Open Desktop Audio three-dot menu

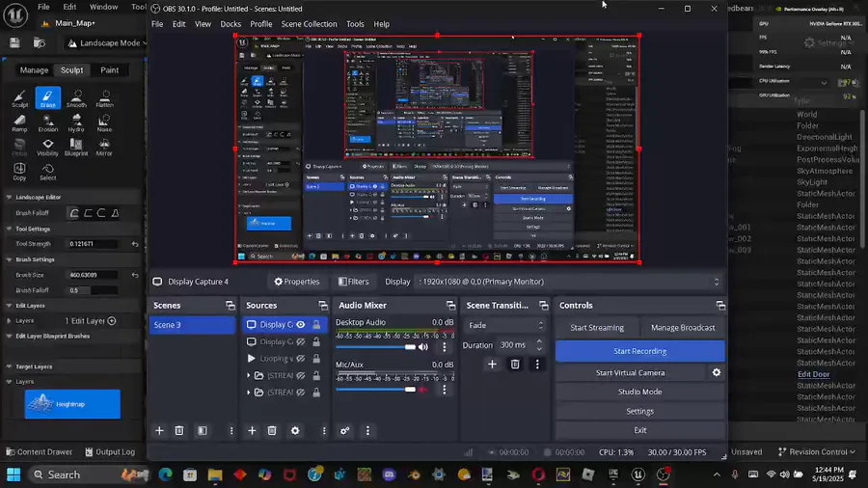pos(444,347)
